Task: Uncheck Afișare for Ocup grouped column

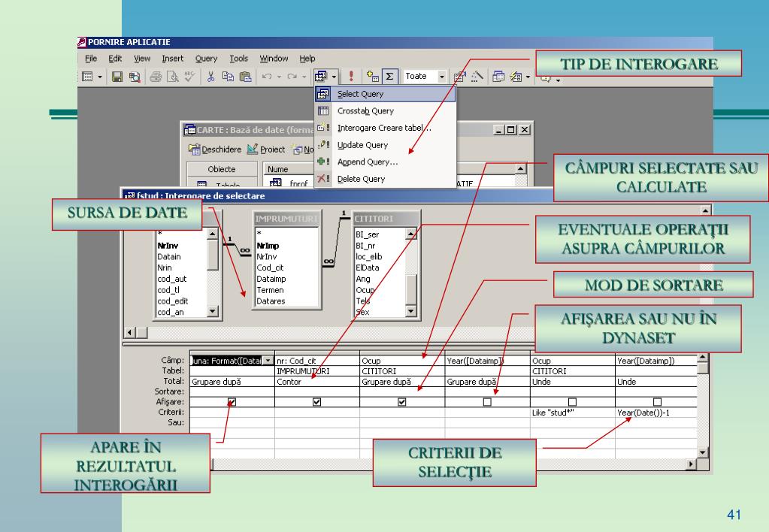Action: click(402, 402)
